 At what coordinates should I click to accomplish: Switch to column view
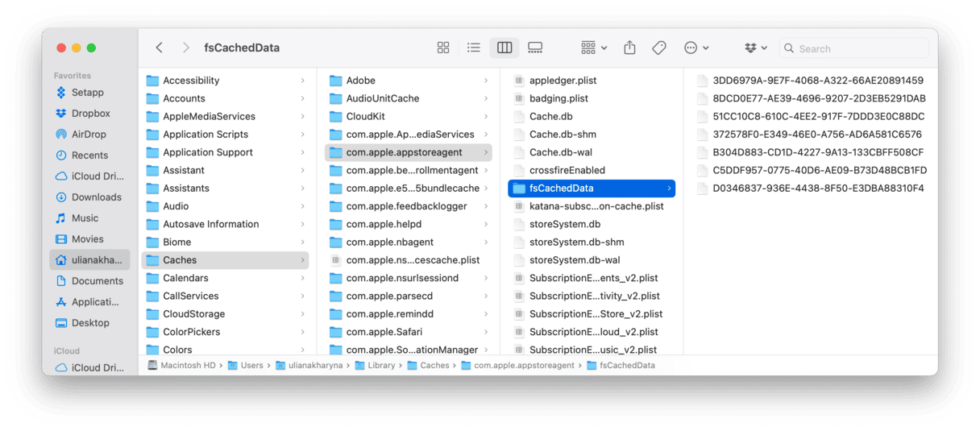pos(505,48)
